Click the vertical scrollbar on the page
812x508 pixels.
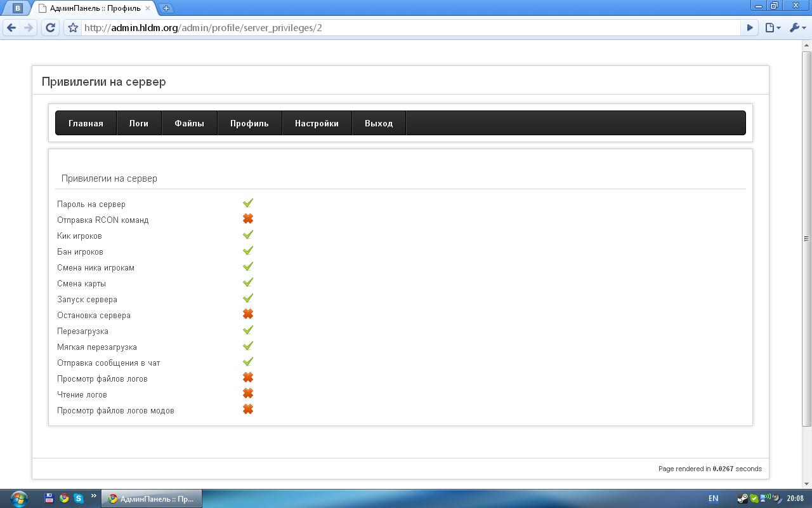806,239
